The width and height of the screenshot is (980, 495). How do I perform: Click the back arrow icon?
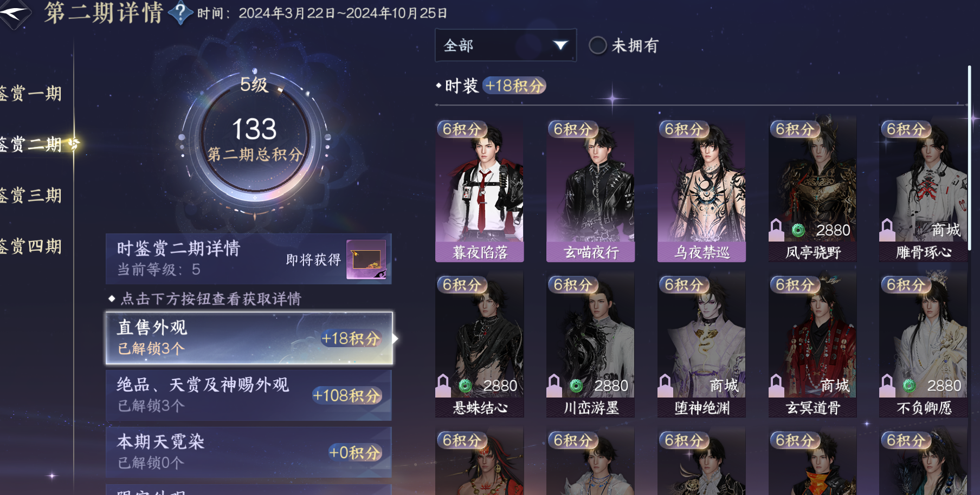click(x=13, y=12)
